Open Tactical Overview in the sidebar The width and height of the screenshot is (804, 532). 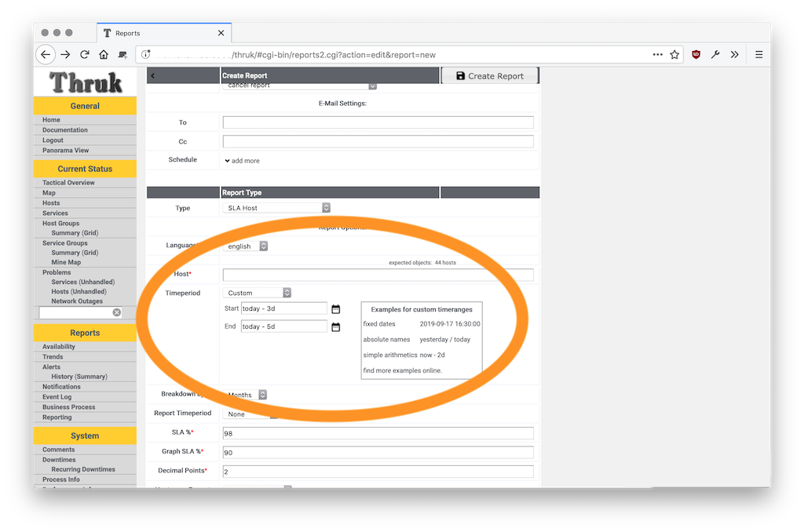[69, 183]
